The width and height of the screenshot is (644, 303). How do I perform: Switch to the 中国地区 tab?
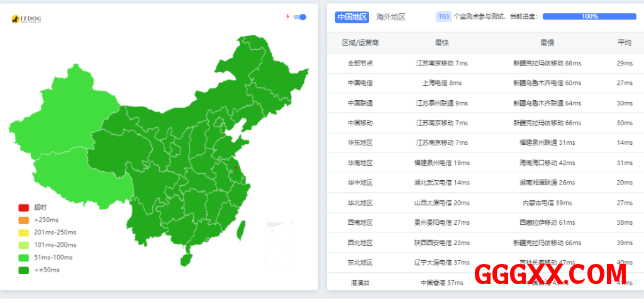(352, 17)
